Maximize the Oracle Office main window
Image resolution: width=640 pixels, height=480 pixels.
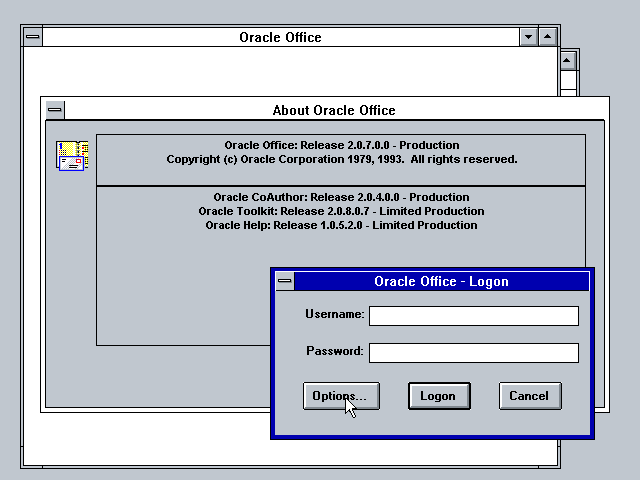tap(548, 37)
